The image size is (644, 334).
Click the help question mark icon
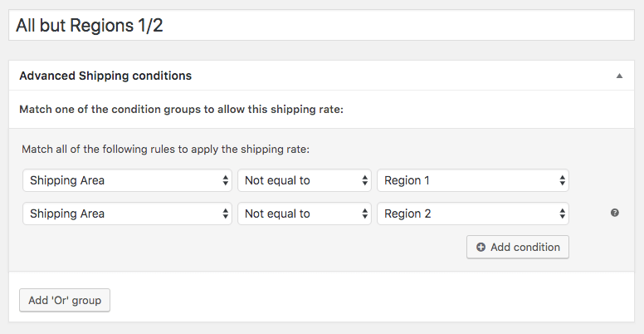pos(614,213)
